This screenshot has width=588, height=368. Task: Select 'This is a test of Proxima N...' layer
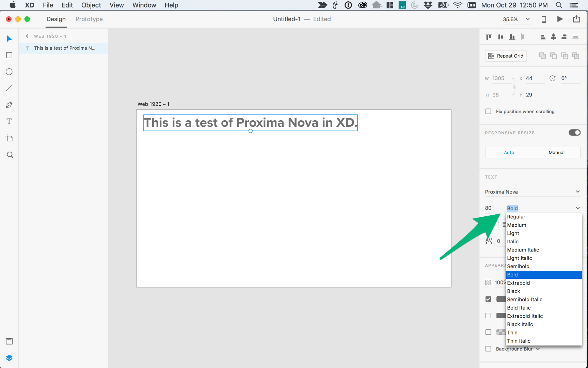64,48
